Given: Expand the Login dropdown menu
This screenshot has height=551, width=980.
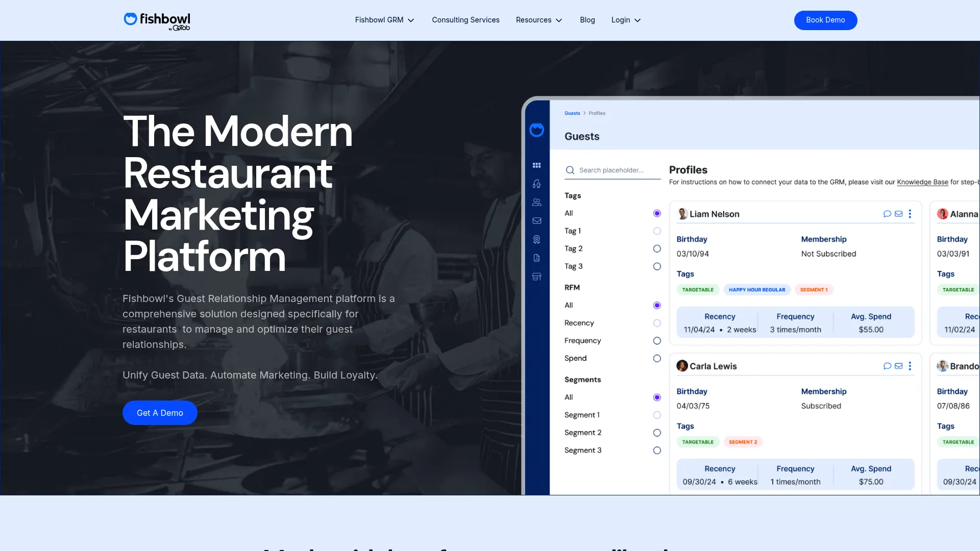Looking at the screenshot, I should (626, 20).
